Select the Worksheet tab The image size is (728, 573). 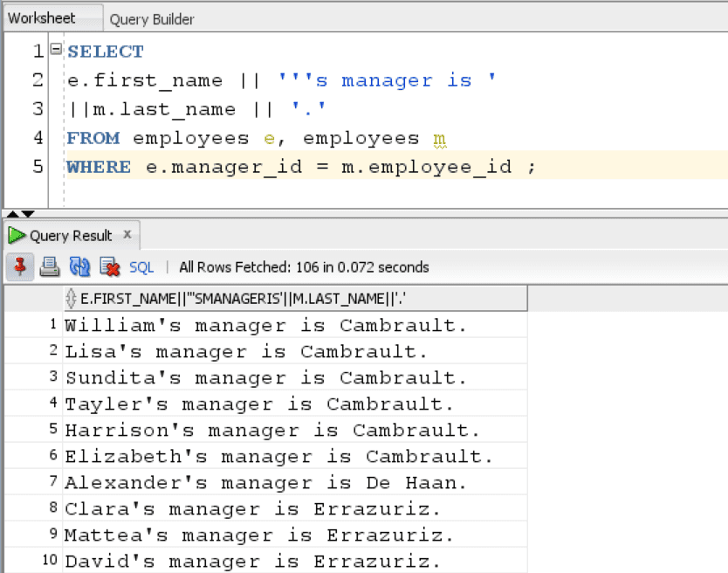(x=39, y=17)
